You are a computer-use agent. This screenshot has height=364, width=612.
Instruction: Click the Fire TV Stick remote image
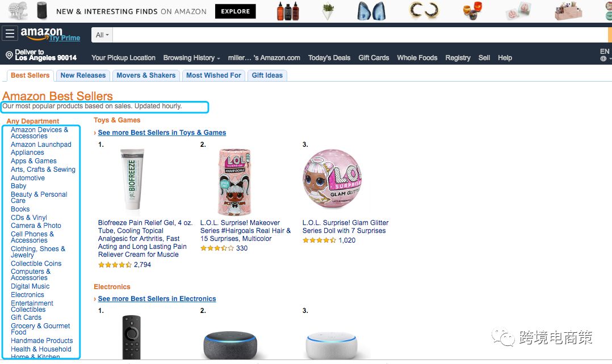coord(132,337)
